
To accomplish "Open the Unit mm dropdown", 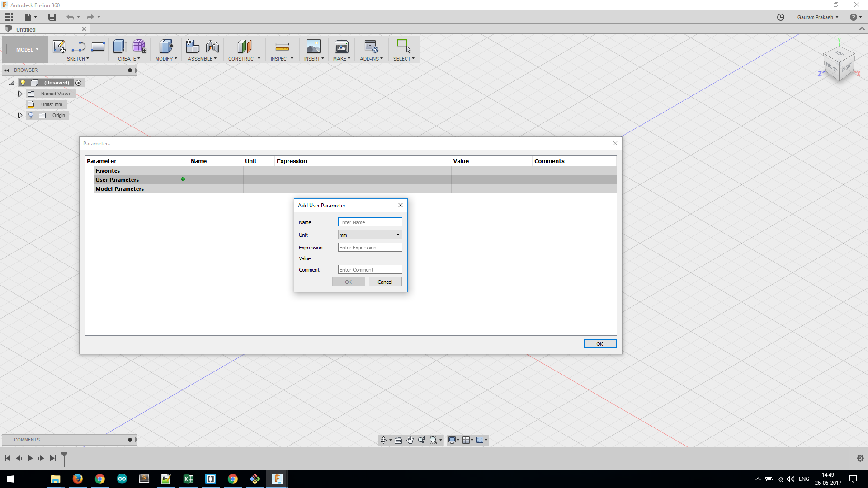I will 370,235.
